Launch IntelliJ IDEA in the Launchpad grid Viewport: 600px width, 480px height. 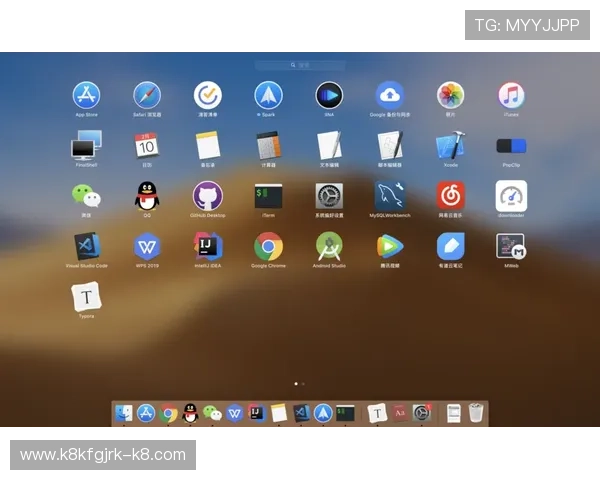coord(208,246)
